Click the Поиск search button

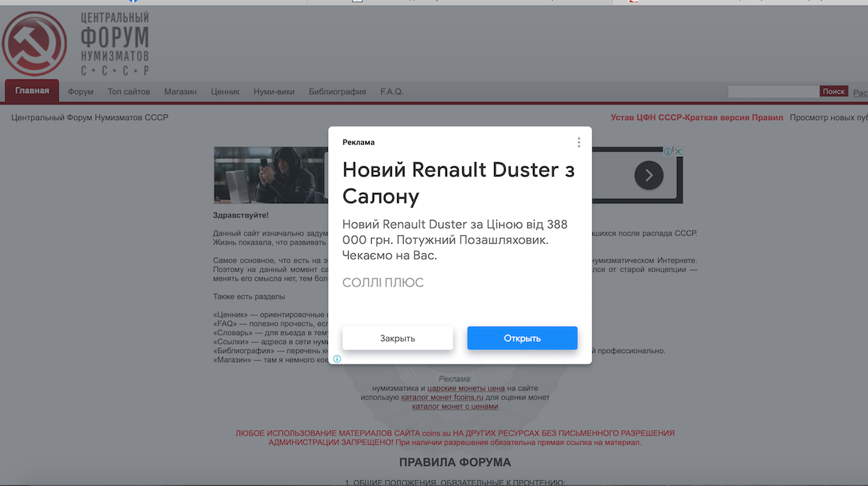coord(833,92)
